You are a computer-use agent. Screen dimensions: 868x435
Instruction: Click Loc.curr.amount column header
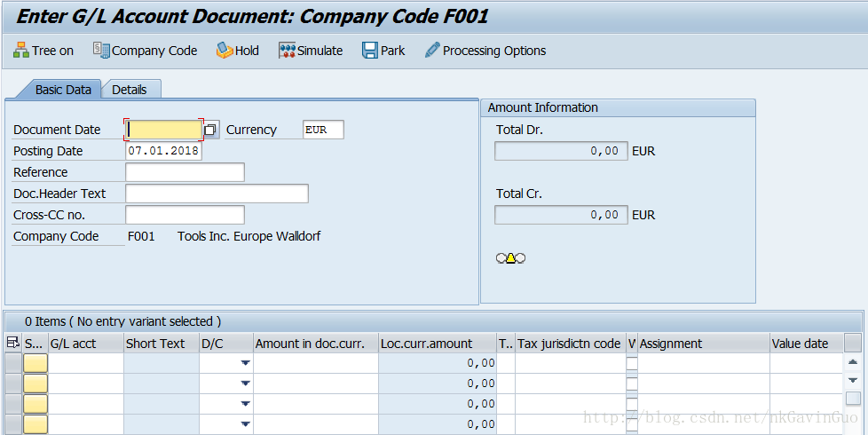click(x=438, y=344)
